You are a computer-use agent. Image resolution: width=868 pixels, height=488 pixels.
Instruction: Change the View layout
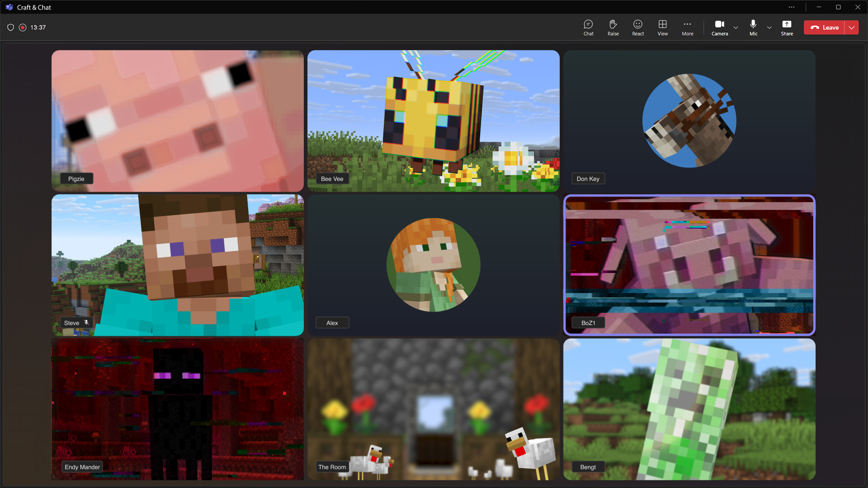[662, 28]
